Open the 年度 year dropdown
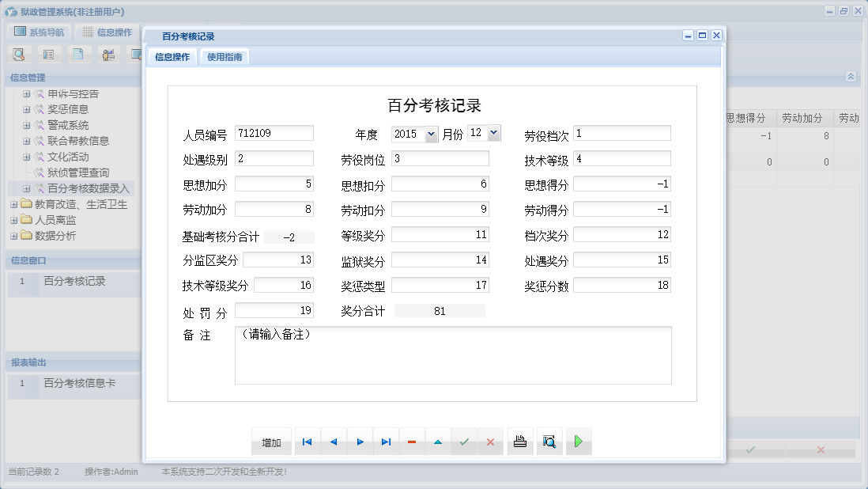 (431, 135)
